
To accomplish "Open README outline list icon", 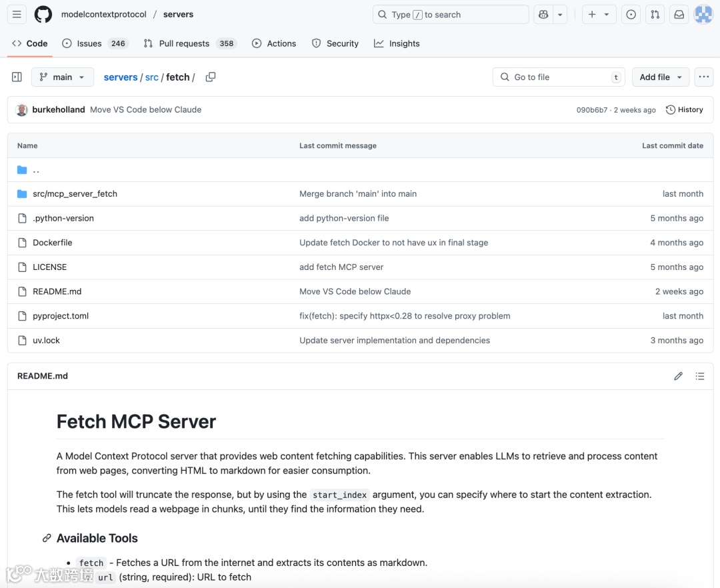I will point(700,376).
